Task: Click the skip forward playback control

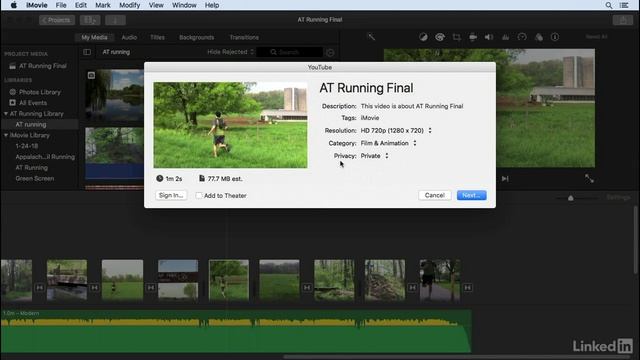Action: [505, 179]
